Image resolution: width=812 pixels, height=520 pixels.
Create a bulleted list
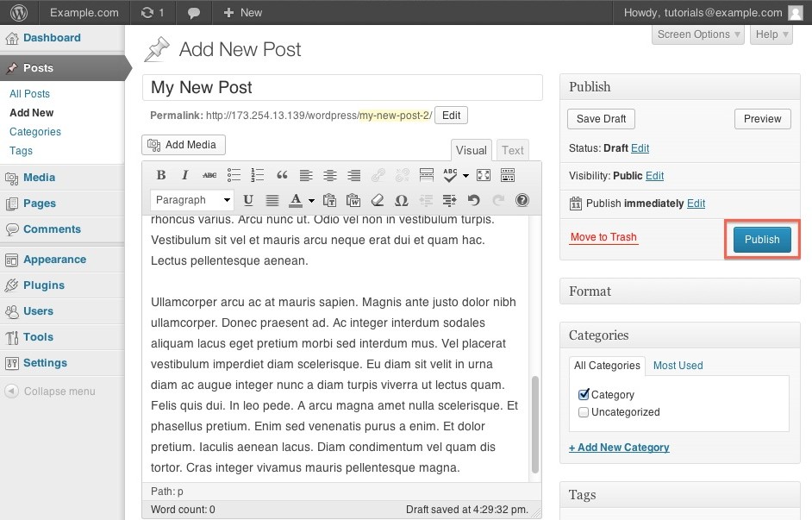tap(233, 175)
